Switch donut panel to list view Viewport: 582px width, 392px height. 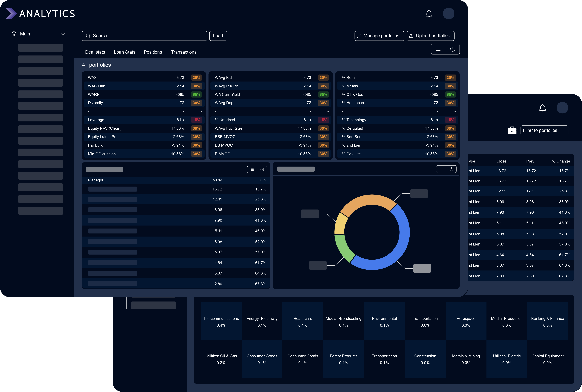(x=441, y=169)
